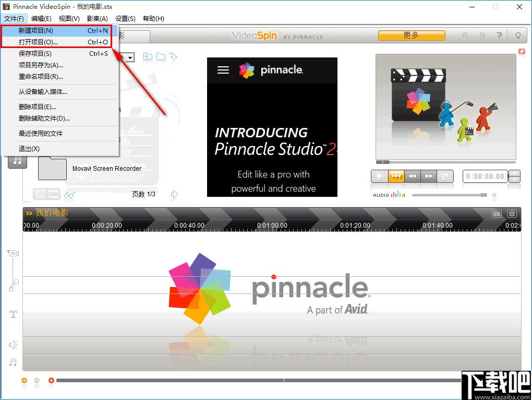
Task: Open the 设置(S) menu
Action: tap(125, 18)
